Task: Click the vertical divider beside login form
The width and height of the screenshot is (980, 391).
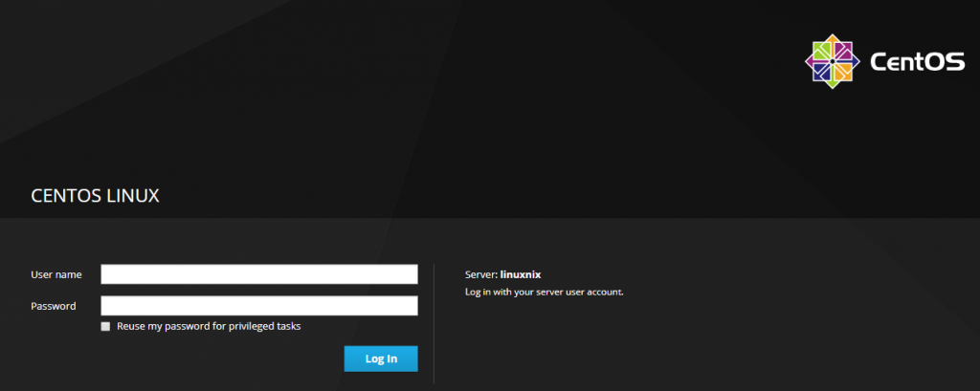Action: tap(434, 323)
